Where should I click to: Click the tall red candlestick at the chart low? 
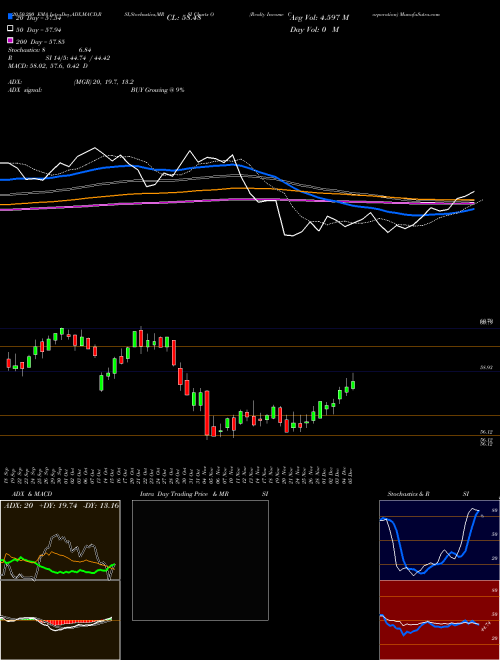(x=207, y=413)
